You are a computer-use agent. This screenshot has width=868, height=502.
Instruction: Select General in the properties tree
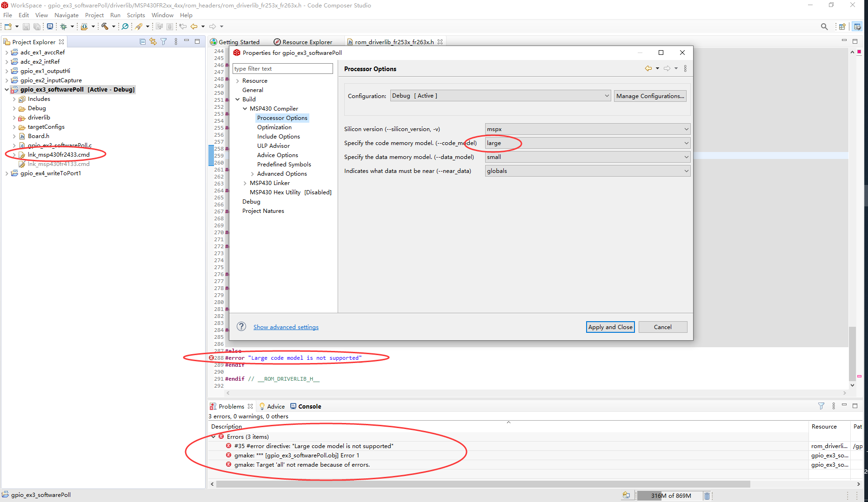click(x=253, y=90)
